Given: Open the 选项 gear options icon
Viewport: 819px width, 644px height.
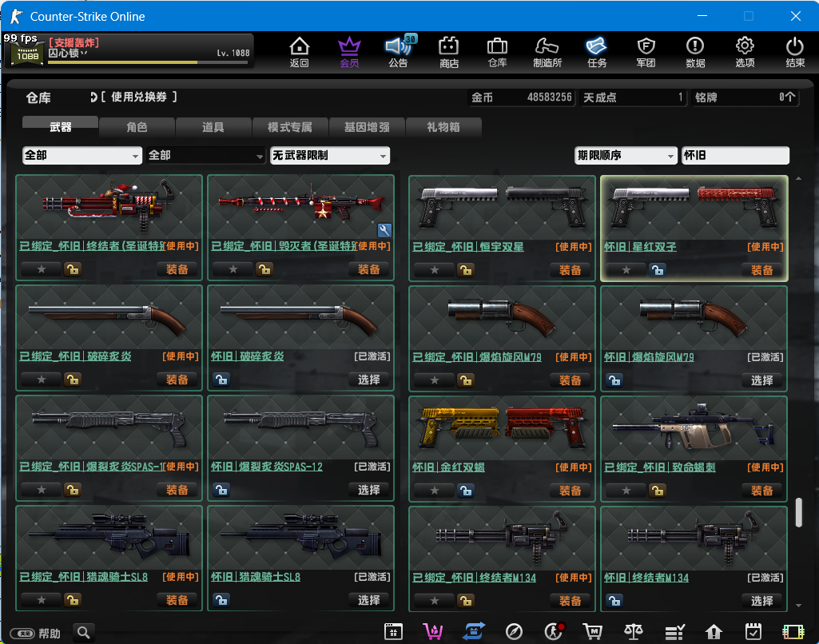Looking at the screenshot, I should [x=745, y=52].
